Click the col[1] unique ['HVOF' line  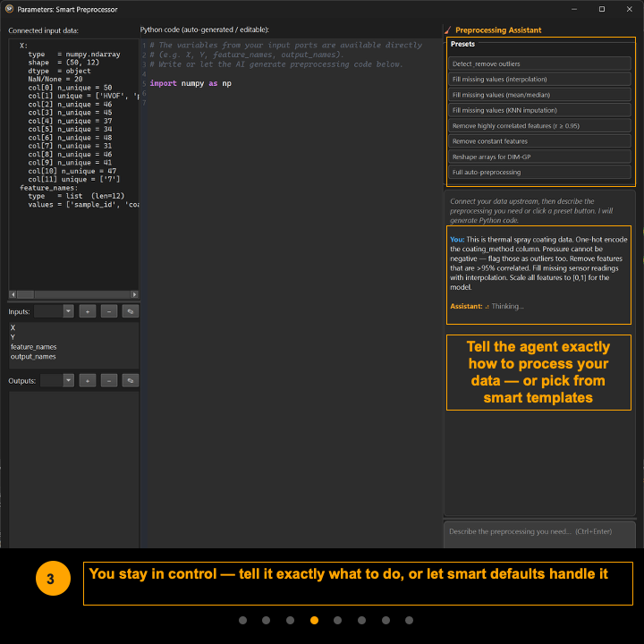83,96
